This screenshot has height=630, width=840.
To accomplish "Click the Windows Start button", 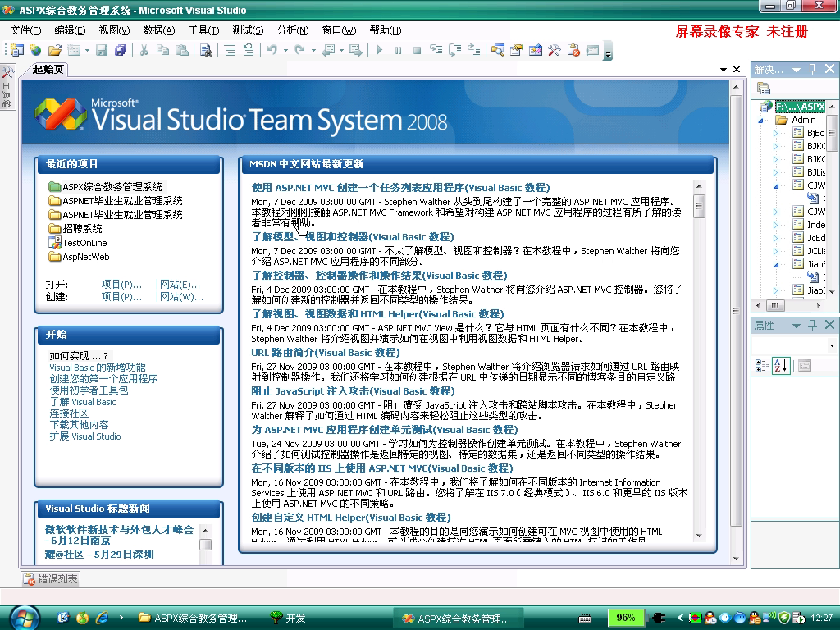I will coord(23,619).
